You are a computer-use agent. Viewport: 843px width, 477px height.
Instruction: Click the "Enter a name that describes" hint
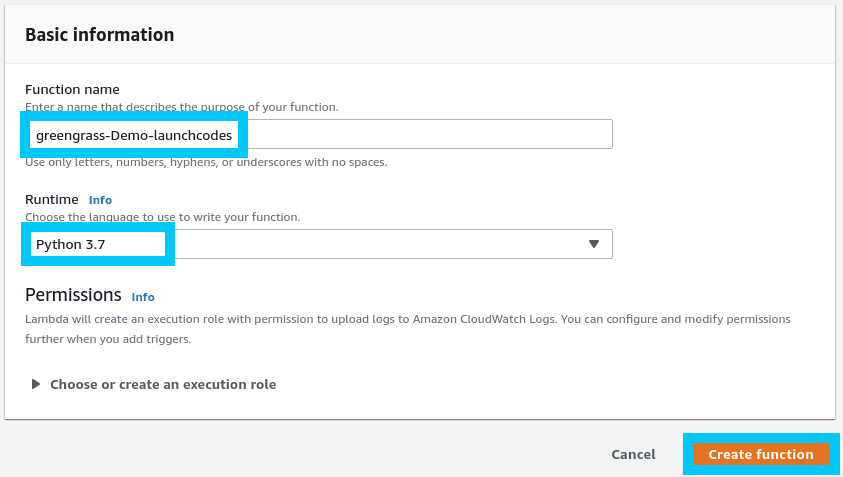181,107
